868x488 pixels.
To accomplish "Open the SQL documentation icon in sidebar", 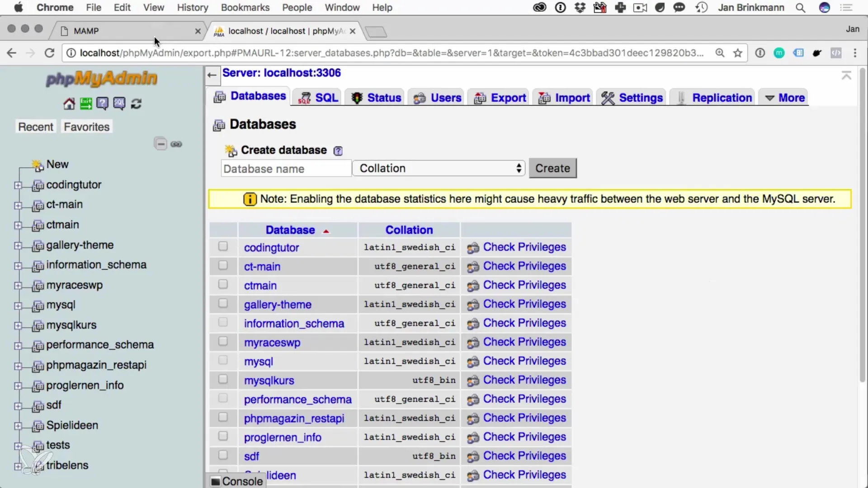I will (x=119, y=104).
